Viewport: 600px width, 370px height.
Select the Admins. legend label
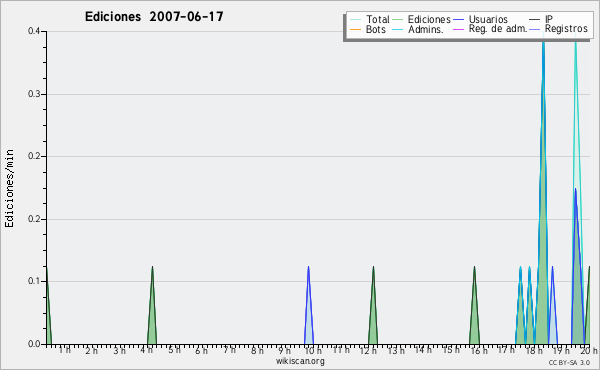tap(426, 29)
